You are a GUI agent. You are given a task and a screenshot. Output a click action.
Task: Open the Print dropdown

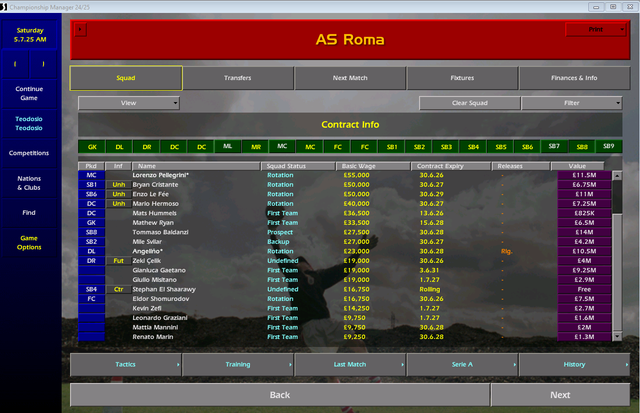(596, 29)
